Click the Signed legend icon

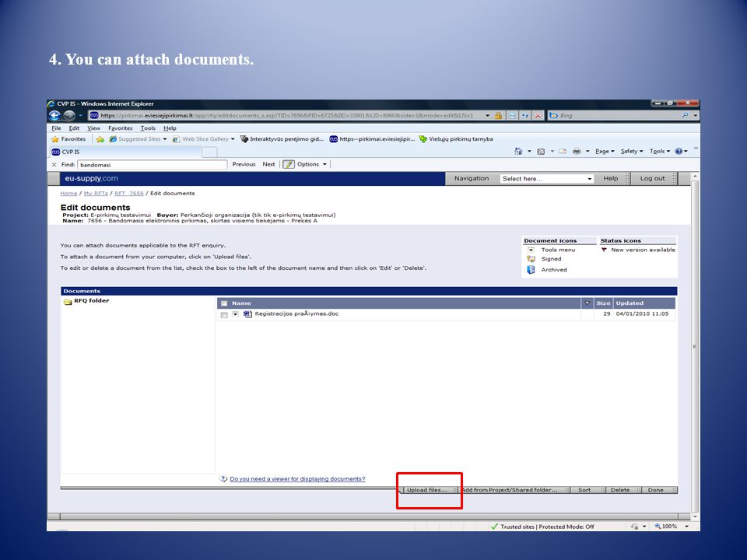tap(531, 259)
